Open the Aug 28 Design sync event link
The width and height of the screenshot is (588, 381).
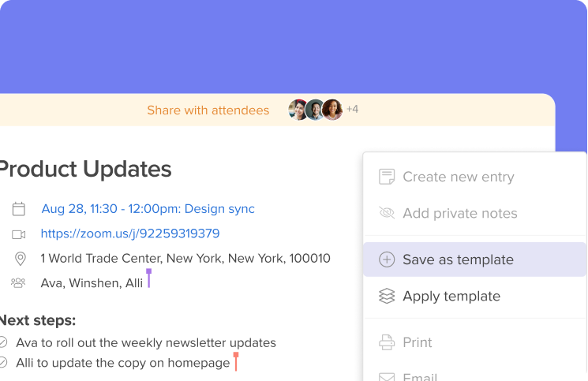tap(148, 209)
